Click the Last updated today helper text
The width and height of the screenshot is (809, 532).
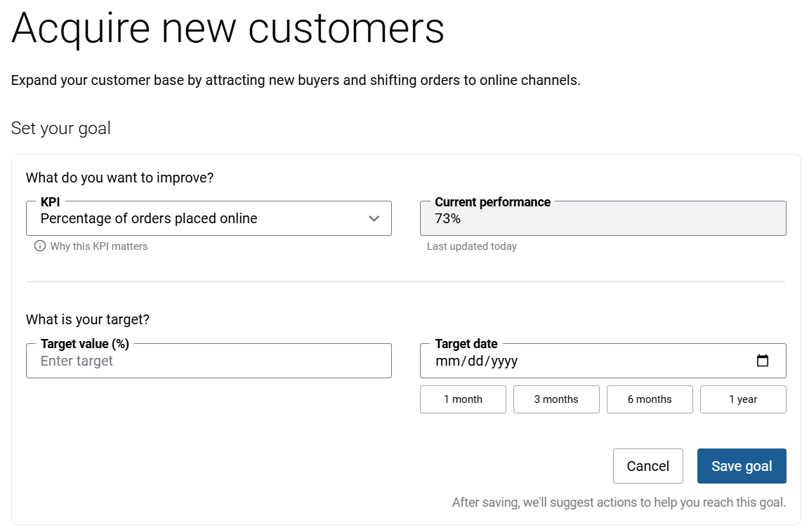(472, 246)
